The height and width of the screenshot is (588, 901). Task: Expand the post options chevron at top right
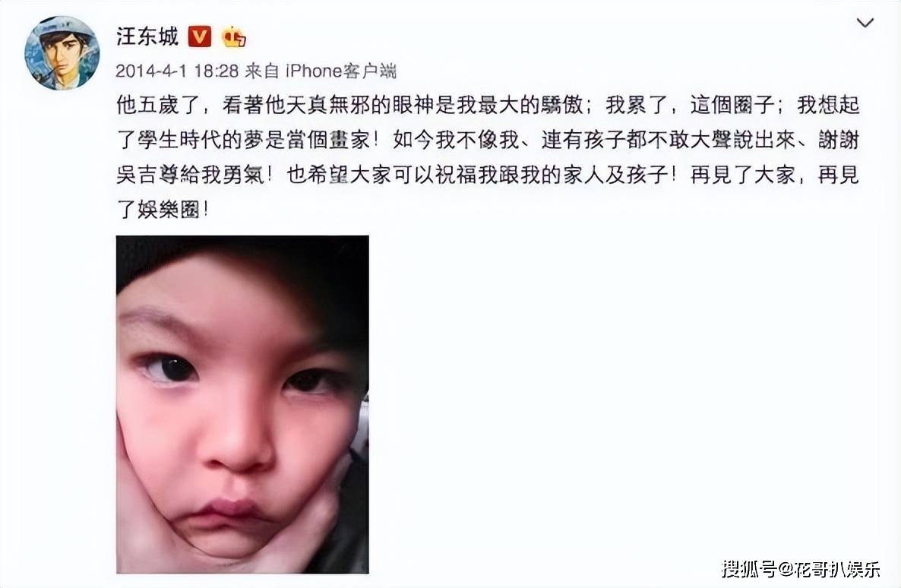(x=865, y=23)
